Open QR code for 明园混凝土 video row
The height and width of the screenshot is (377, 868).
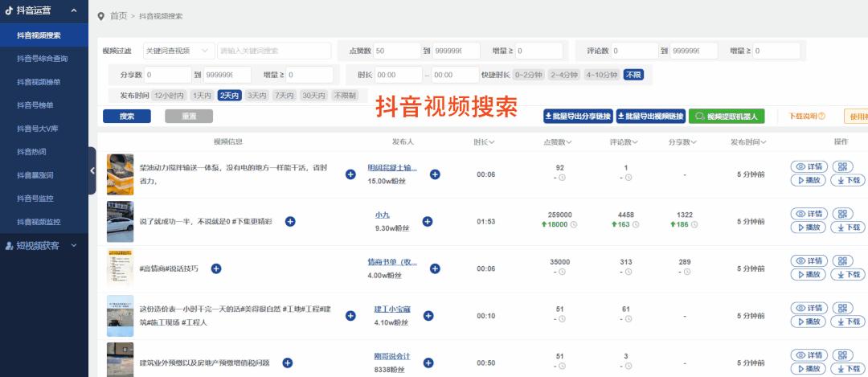[842, 166]
